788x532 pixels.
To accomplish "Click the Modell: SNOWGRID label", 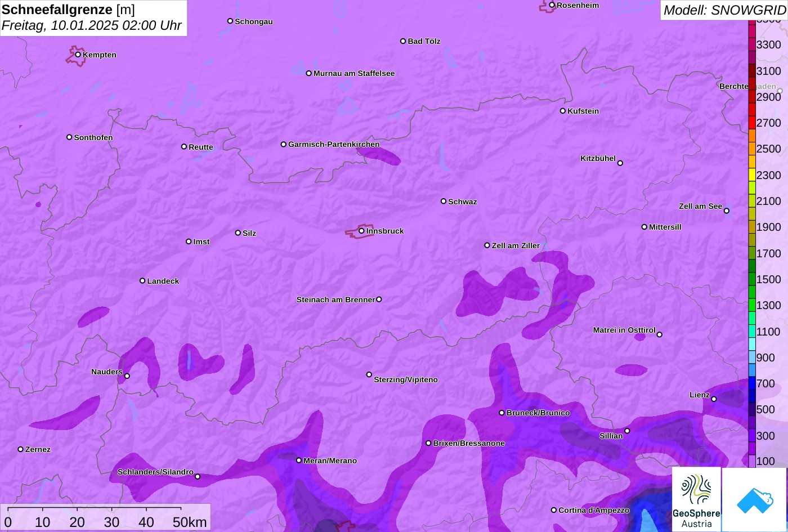I will [x=724, y=10].
